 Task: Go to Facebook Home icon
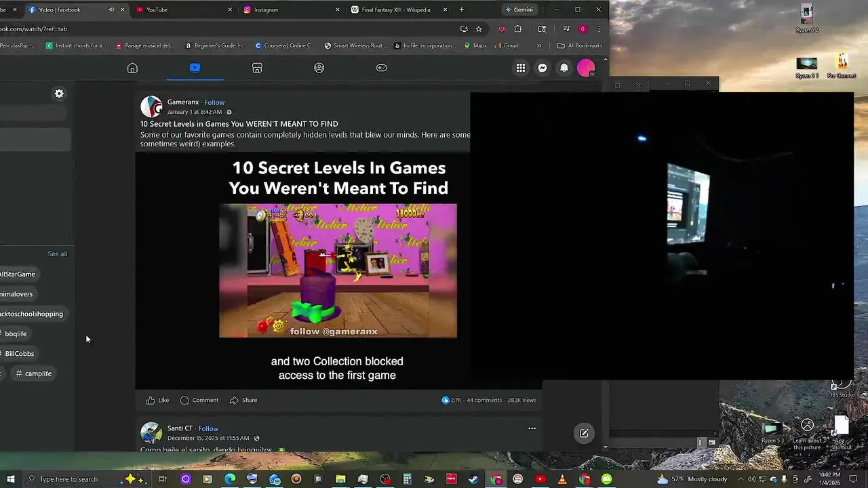tap(132, 68)
